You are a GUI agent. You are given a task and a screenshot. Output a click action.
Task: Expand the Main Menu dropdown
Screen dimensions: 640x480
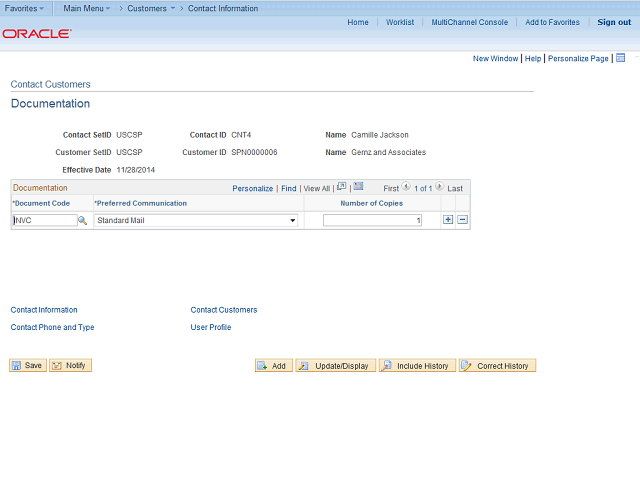point(87,8)
